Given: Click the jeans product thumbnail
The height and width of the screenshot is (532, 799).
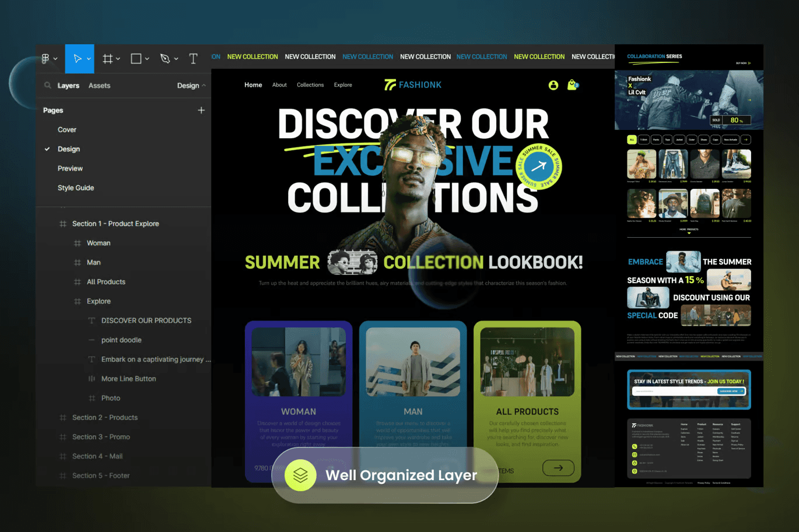Looking at the screenshot, I should click(673, 164).
